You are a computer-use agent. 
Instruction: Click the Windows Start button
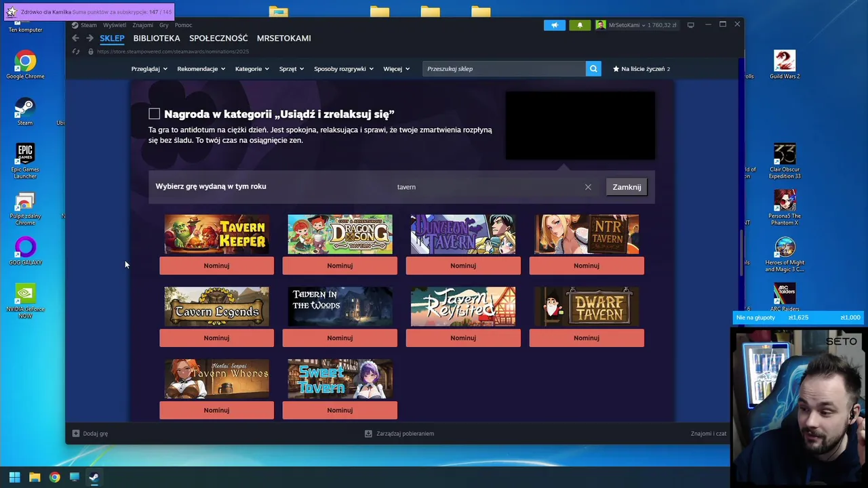tap(14, 477)
